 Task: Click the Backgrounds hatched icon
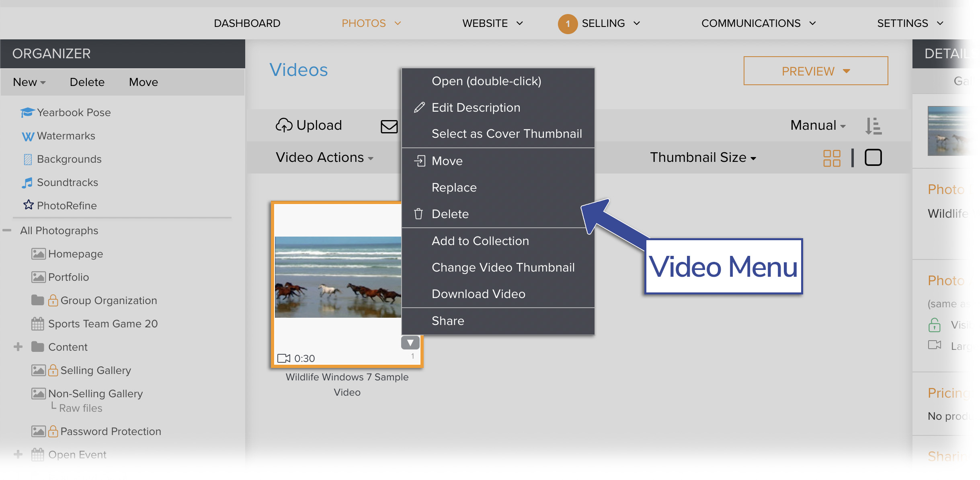[28, 159]
